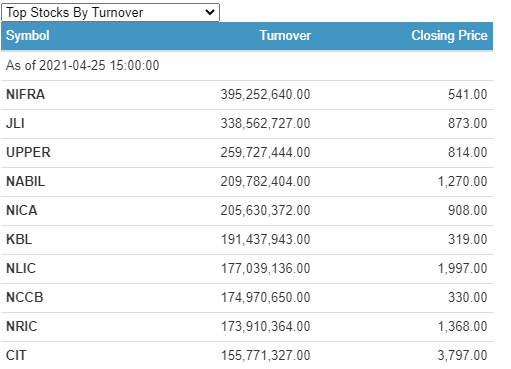Open the NCCB stock symbol
The height and width of the screenshot is (369, 511).
(25, 297)
